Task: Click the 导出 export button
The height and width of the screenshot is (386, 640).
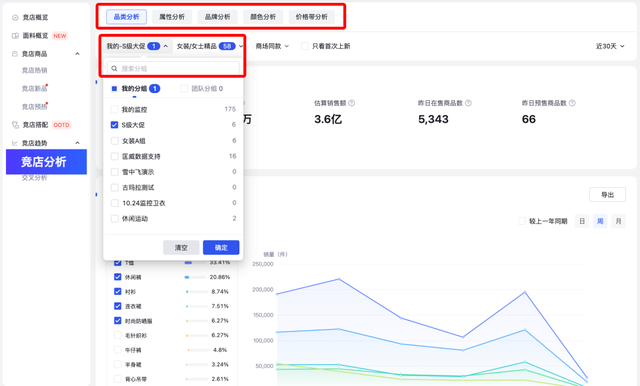Action: [607, 195]
